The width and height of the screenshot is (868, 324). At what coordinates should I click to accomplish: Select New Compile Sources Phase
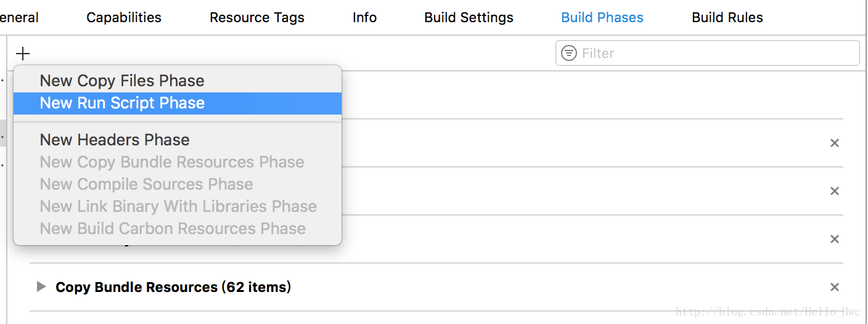(x=146, y=184)
